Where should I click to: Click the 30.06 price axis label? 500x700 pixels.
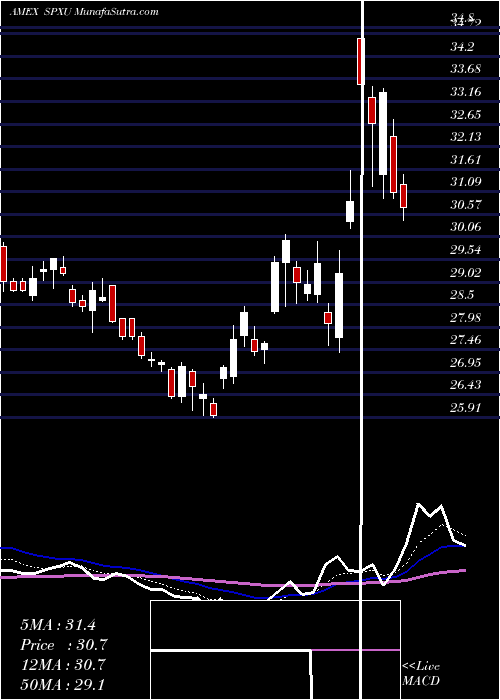click(x=467, y=227)
